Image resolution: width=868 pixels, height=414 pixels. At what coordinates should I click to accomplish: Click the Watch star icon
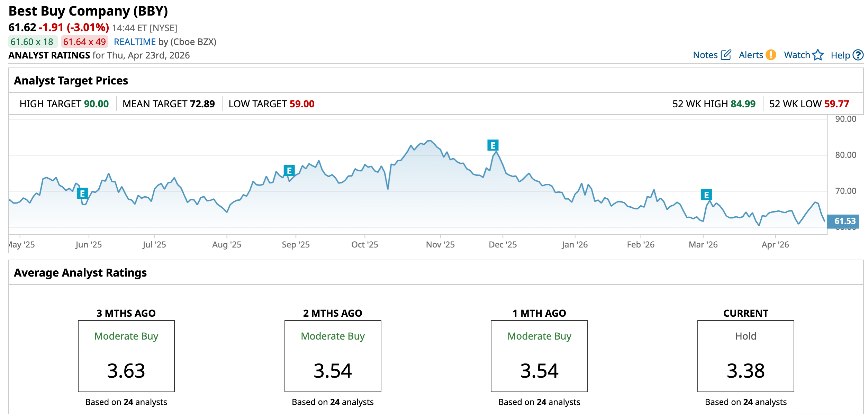[x=818, y=55]
